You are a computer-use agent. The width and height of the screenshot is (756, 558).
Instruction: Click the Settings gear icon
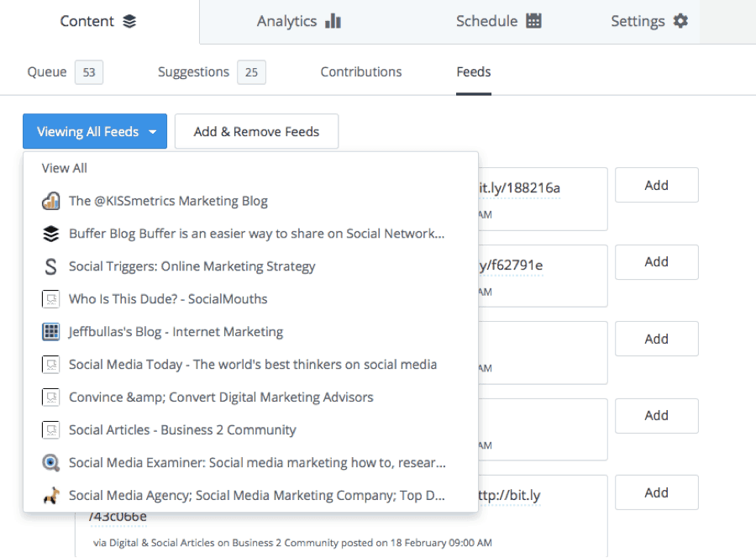click(680, 21)
